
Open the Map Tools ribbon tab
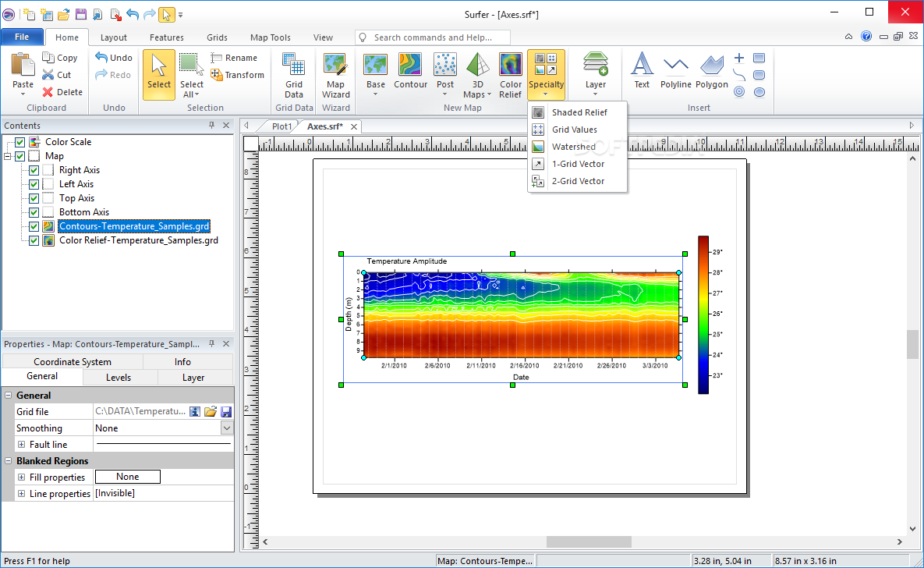click(271, 37)
